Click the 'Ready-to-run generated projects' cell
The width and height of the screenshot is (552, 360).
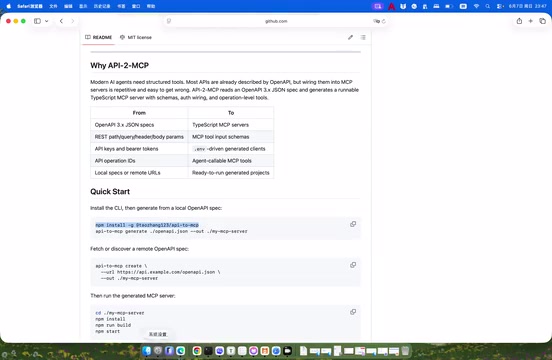[x=231, y=172]
